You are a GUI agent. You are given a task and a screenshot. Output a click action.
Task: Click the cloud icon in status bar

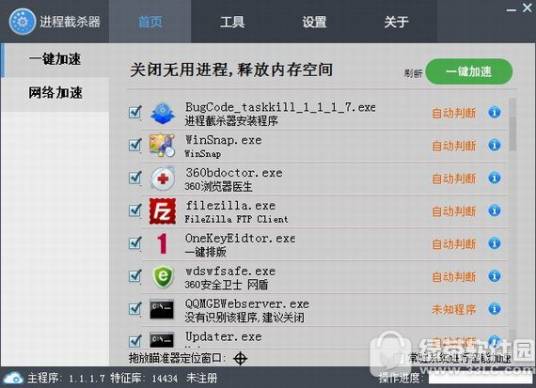point(13,378)
